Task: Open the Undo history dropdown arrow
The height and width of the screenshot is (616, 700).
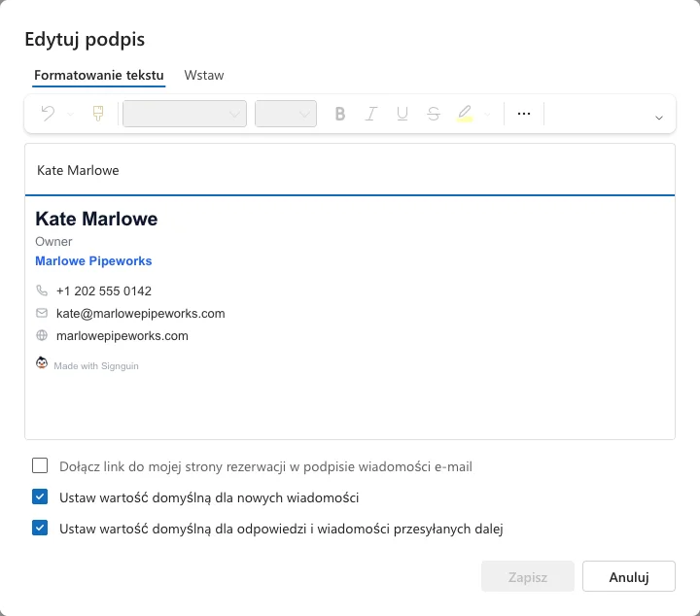Action: coord(70,115)
